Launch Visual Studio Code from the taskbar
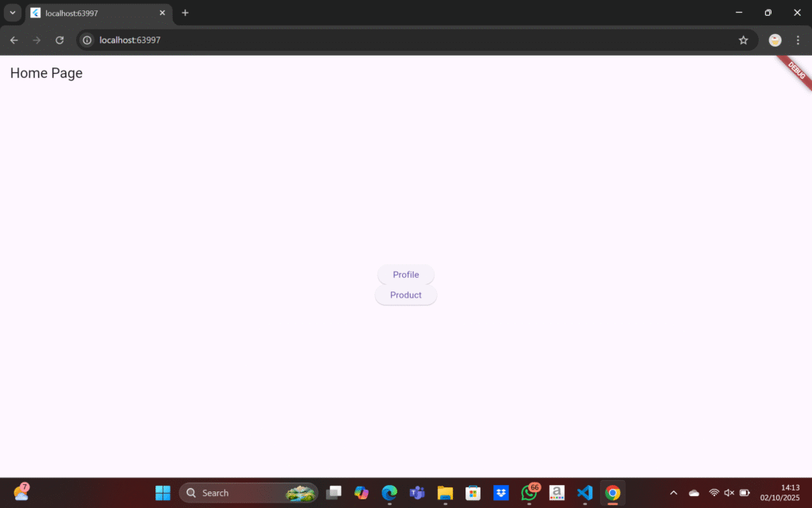The width and height of the screenshot is (812, 508). [x=584, y=493]
